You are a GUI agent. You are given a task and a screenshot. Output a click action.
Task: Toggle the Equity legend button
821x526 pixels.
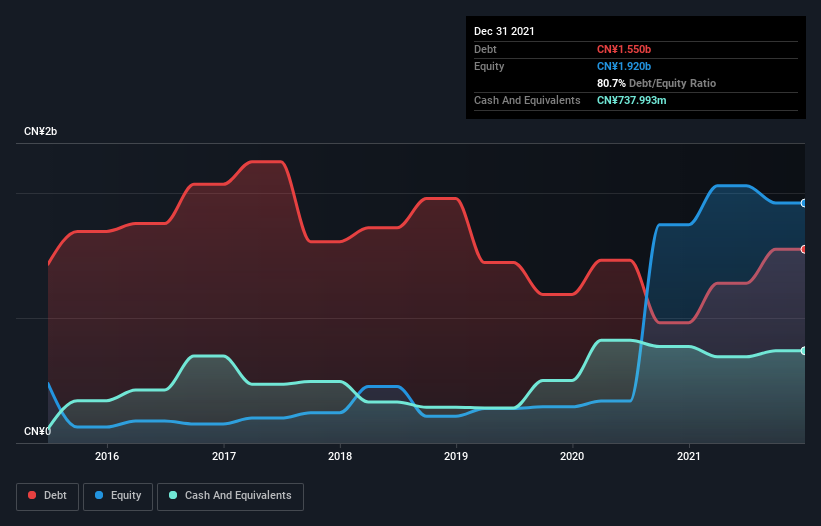point(118,496)
